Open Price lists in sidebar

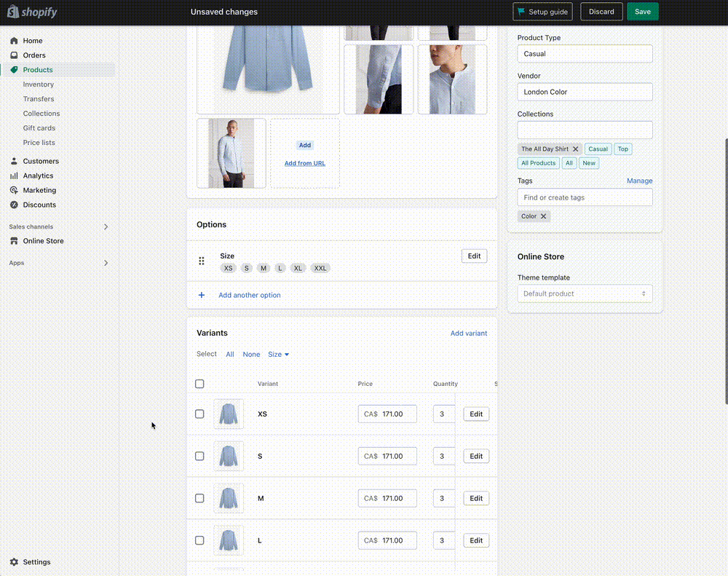coord(39,142)
